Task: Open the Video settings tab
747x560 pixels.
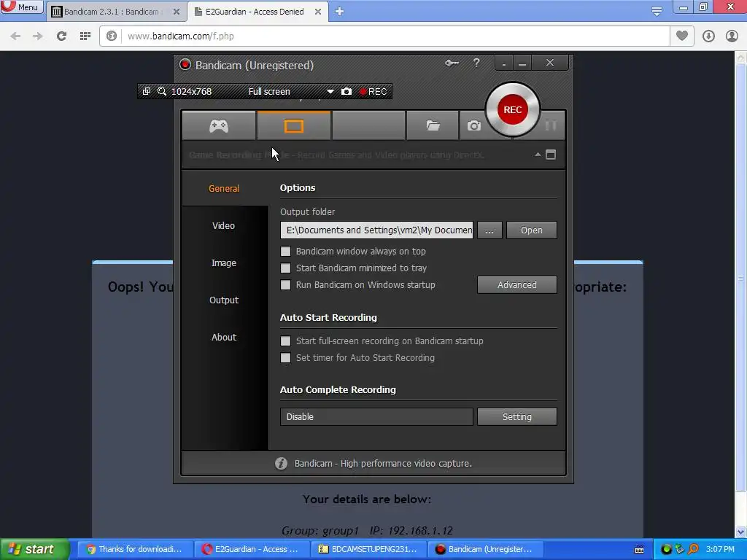Action: point(224,226)
